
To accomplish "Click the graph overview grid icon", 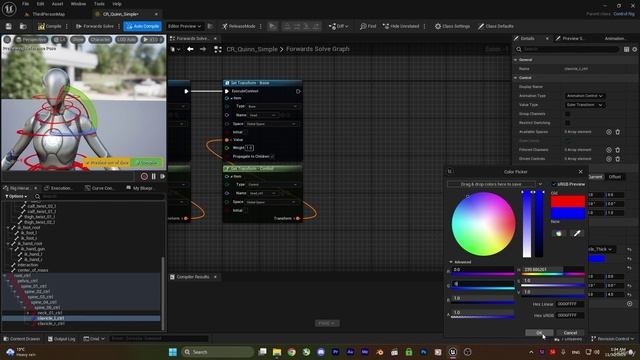I will click(x=218, y=49).
